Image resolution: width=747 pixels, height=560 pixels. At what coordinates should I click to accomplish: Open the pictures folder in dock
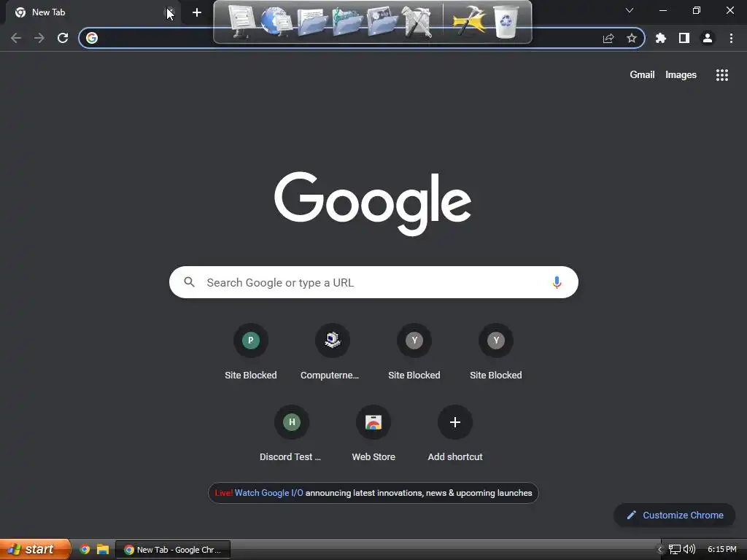click(382, 22)
